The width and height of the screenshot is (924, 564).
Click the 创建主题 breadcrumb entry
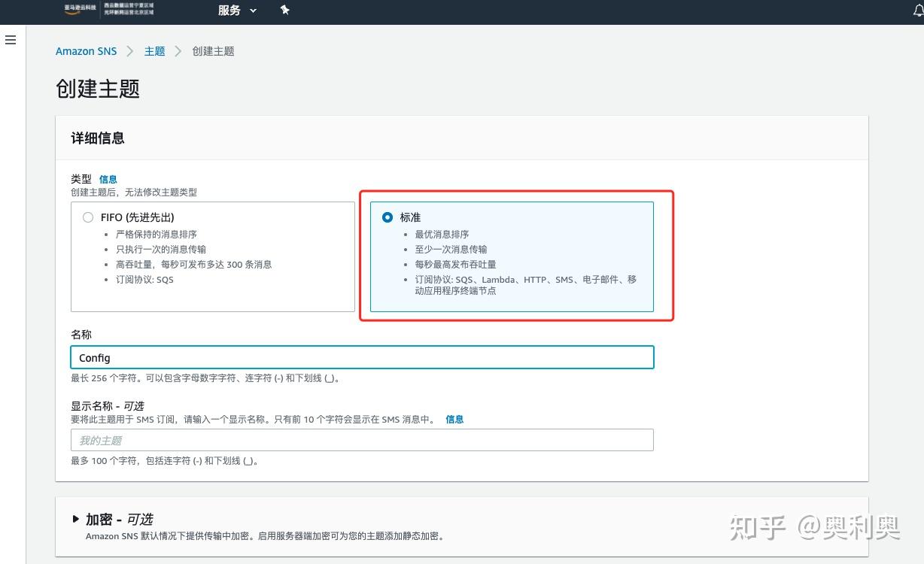211,50
